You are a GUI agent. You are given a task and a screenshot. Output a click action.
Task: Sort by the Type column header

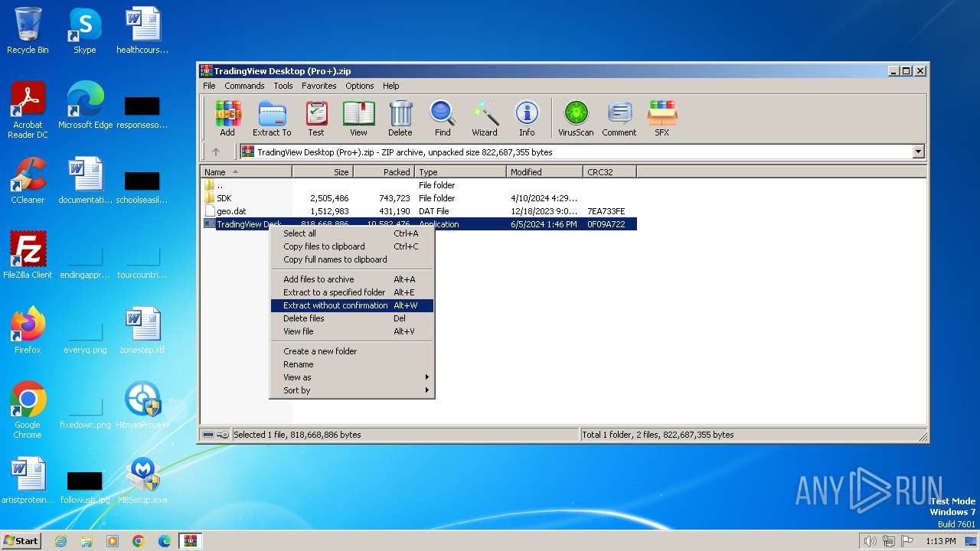[460, 172]
